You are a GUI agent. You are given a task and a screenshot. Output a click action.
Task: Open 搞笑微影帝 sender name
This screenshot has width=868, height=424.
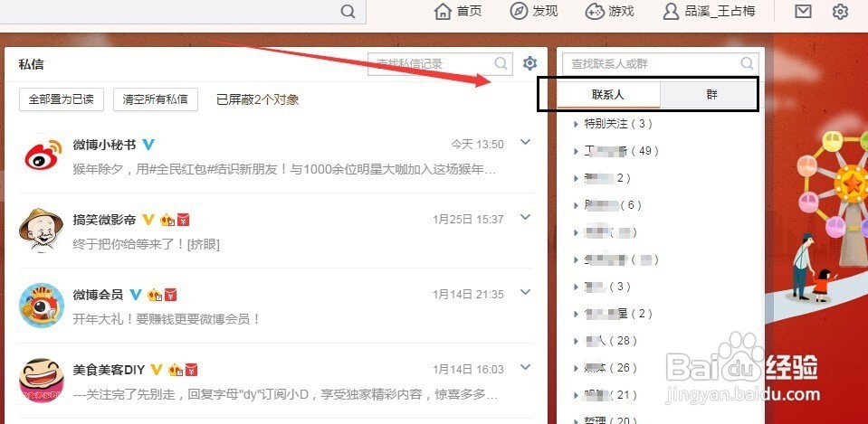click(x=105, y=220)
